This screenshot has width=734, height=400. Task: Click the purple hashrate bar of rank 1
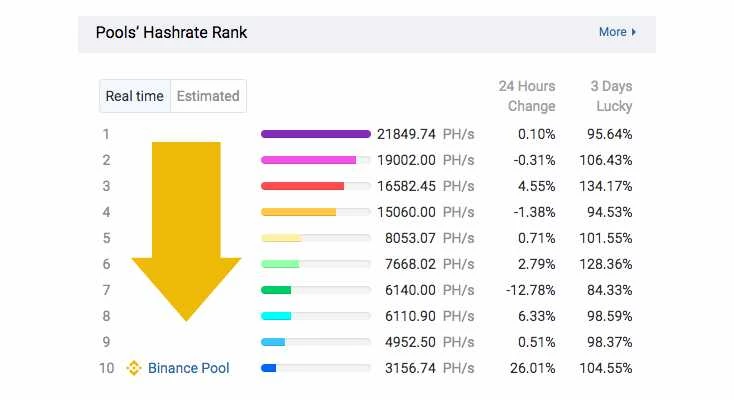point(316,134)
